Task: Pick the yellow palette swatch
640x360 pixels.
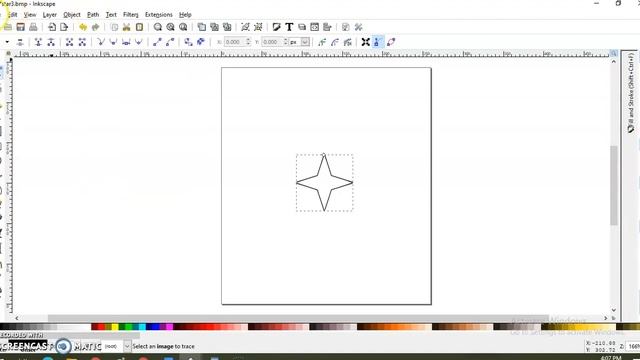Action: [x=115, y=327]
